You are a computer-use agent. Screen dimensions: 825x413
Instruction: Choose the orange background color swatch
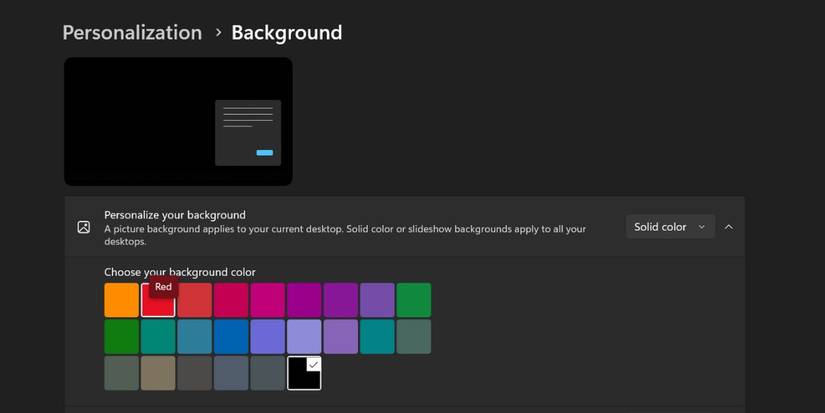tap(122, 300)
